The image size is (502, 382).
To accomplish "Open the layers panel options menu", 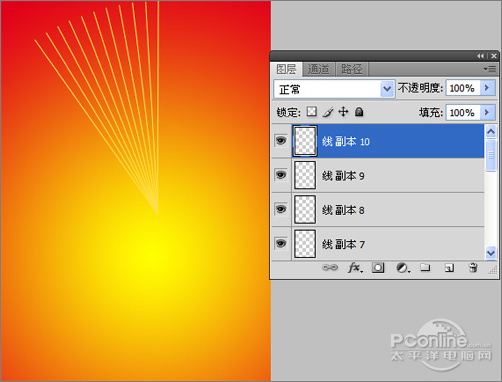I will [490, 69].
